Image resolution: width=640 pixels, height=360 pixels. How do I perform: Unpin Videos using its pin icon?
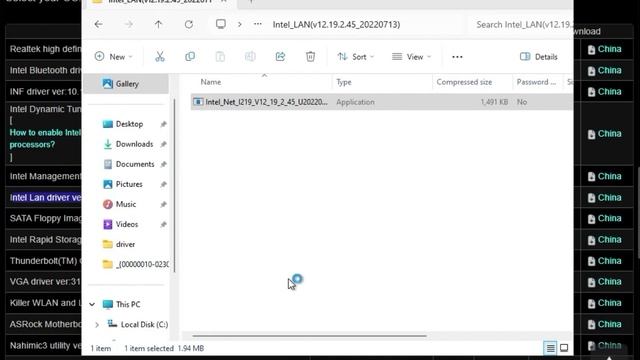(163, 224)
